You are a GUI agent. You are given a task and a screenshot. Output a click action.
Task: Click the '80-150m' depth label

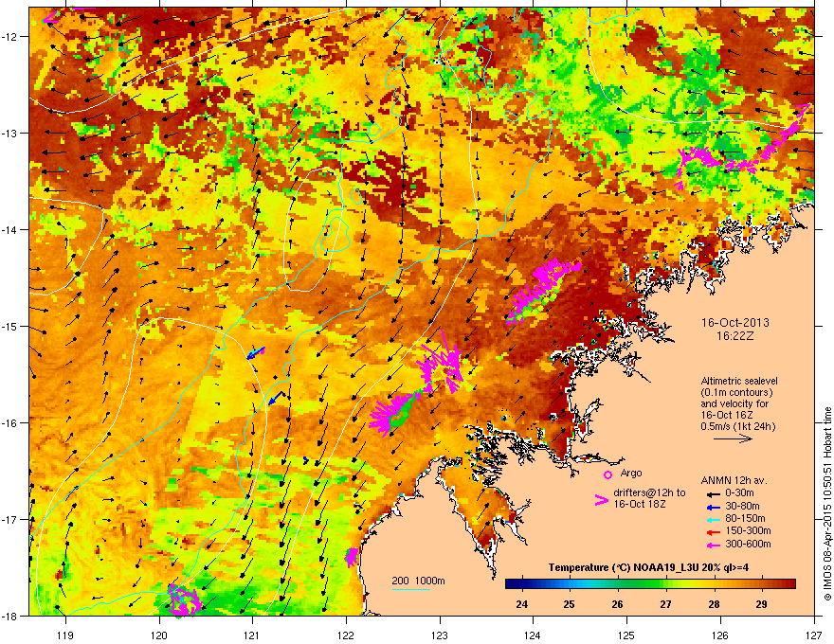745,519
